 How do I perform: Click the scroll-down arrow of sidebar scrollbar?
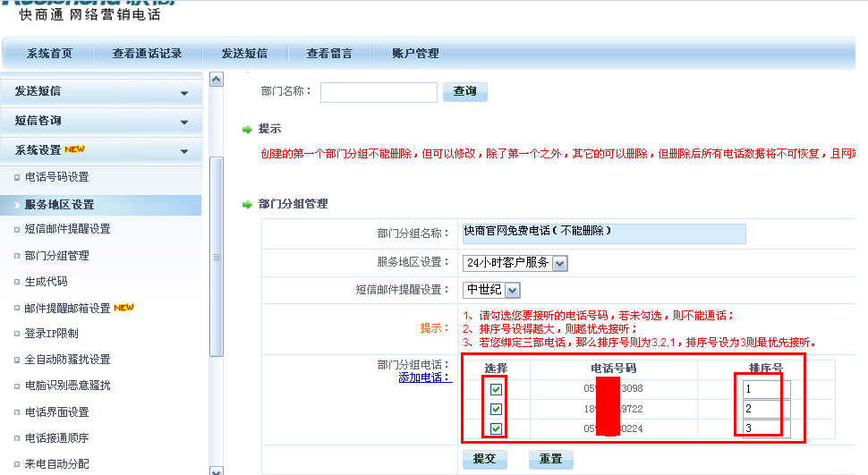[216, 470]
